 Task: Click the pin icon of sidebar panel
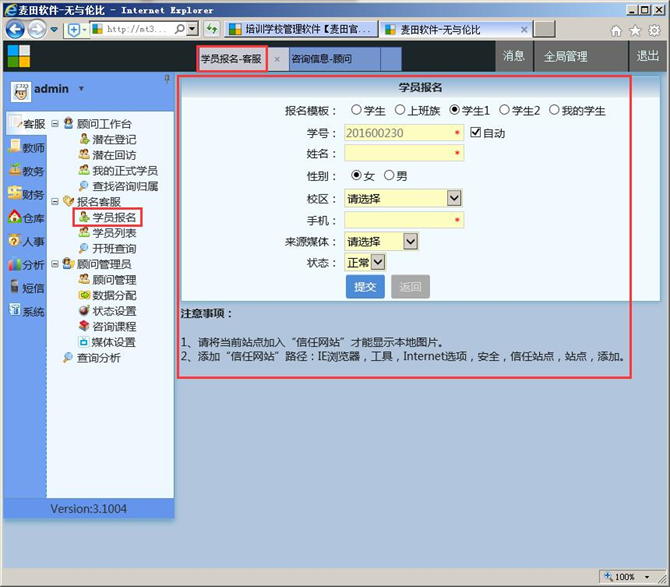click(167, 79)
